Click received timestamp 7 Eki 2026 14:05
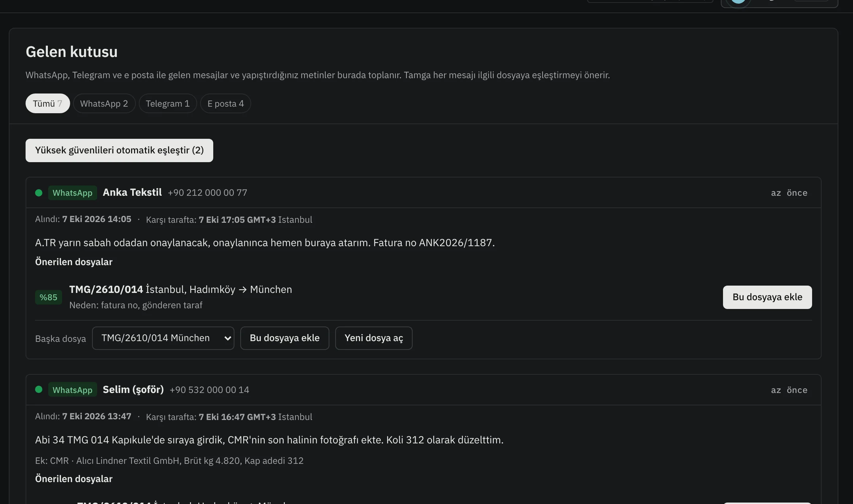Screen dimensions: 853x504 [96, 219]
